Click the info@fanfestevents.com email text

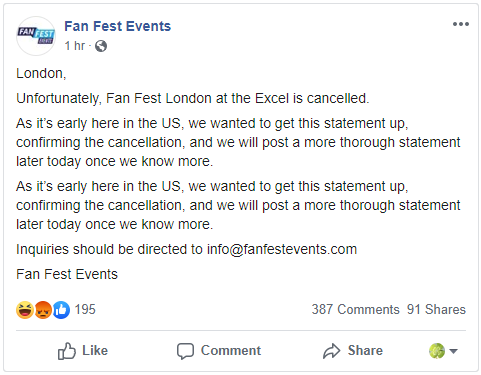(x=282, y=249)
